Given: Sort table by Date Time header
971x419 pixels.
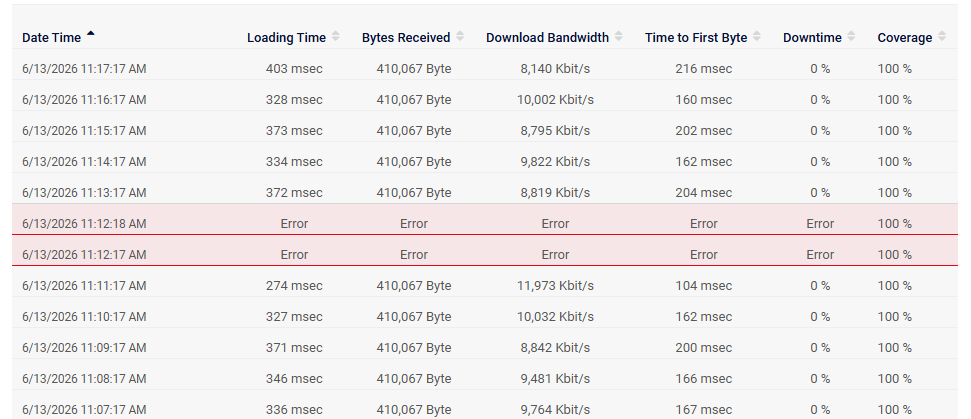Looking at the screenshot, I should click(51, 38).
